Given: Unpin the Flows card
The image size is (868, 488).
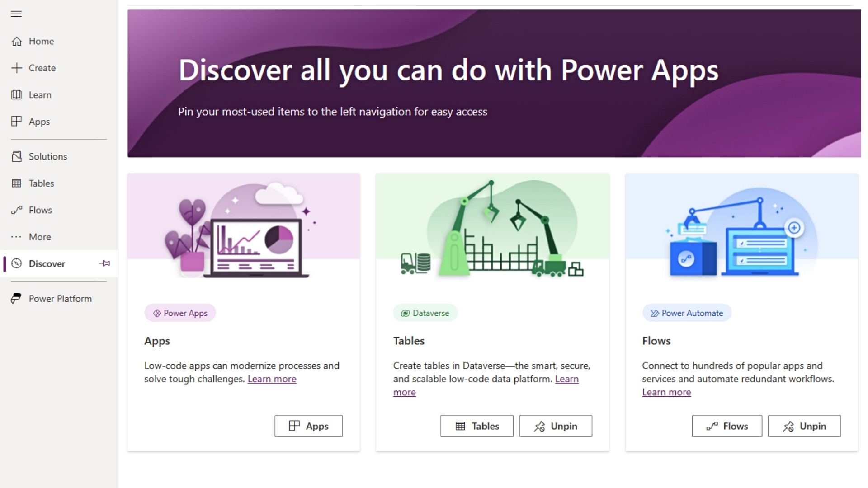Looking at the screenshot, I should (804, 426).
